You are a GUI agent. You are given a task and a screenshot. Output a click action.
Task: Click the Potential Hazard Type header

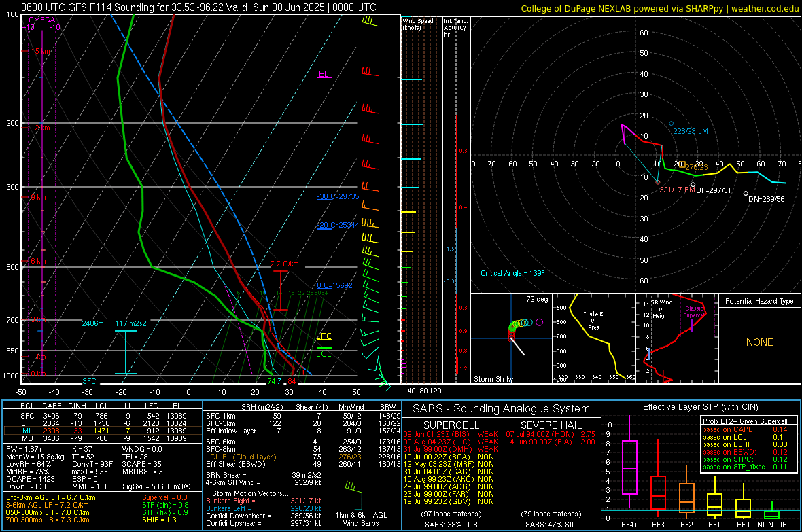(x=760, y=301)
